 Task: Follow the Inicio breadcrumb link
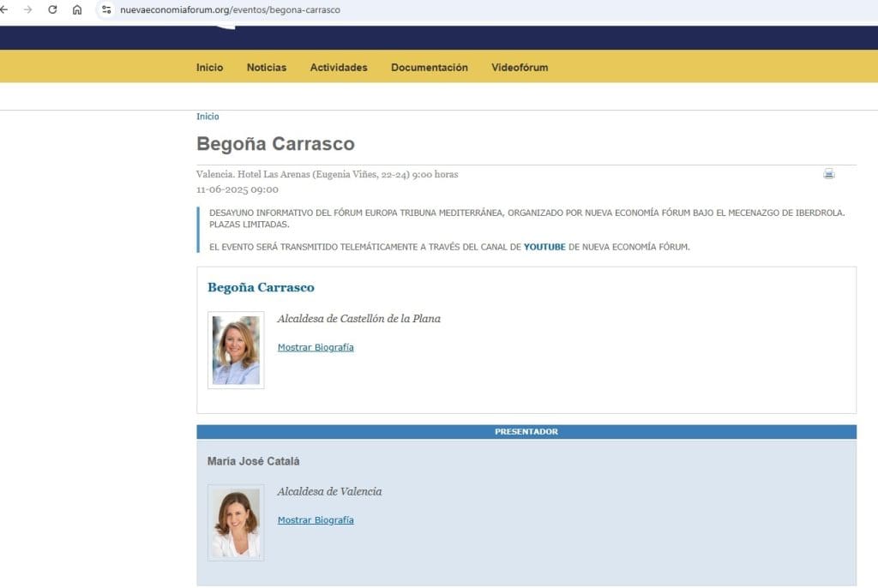coord(207,117)
